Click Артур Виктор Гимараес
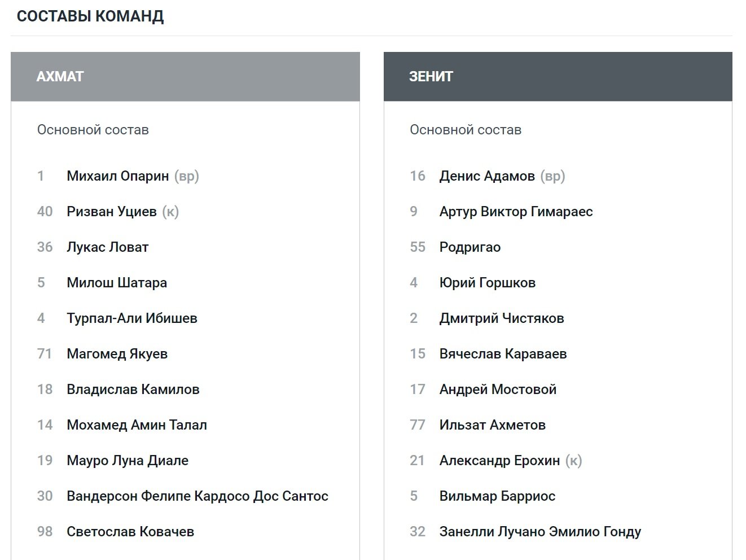This screenshot has width=746, height=560. [x=516, y=212]
